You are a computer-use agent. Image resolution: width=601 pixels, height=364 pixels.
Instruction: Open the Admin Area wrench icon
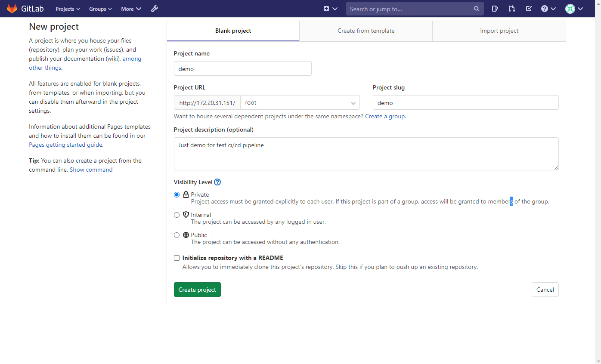tap(154, 9)
